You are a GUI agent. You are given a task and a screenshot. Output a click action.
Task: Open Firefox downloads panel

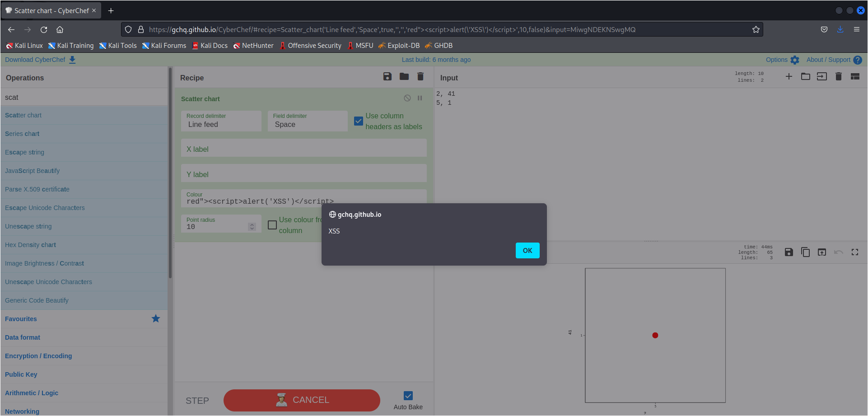click(x=840, y=29)
